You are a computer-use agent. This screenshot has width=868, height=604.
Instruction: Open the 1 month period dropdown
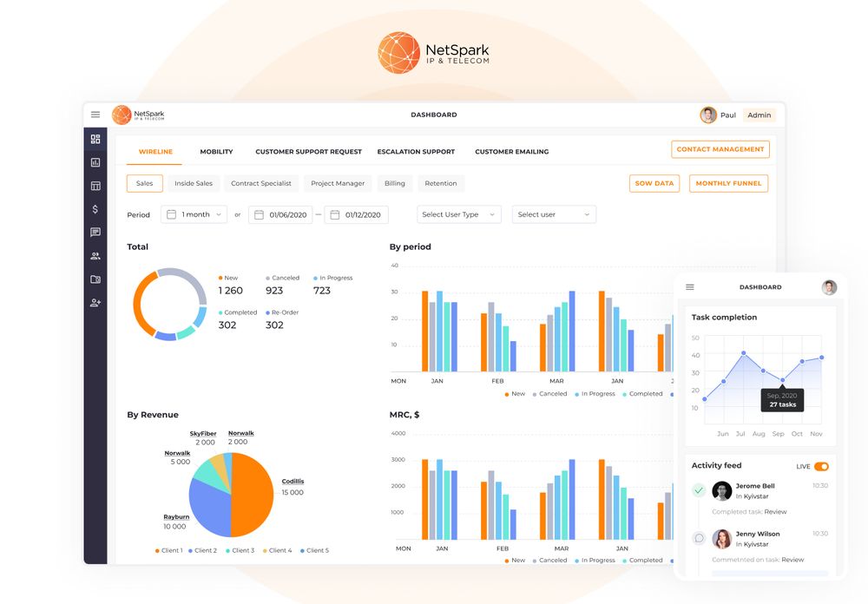point(193,213)
